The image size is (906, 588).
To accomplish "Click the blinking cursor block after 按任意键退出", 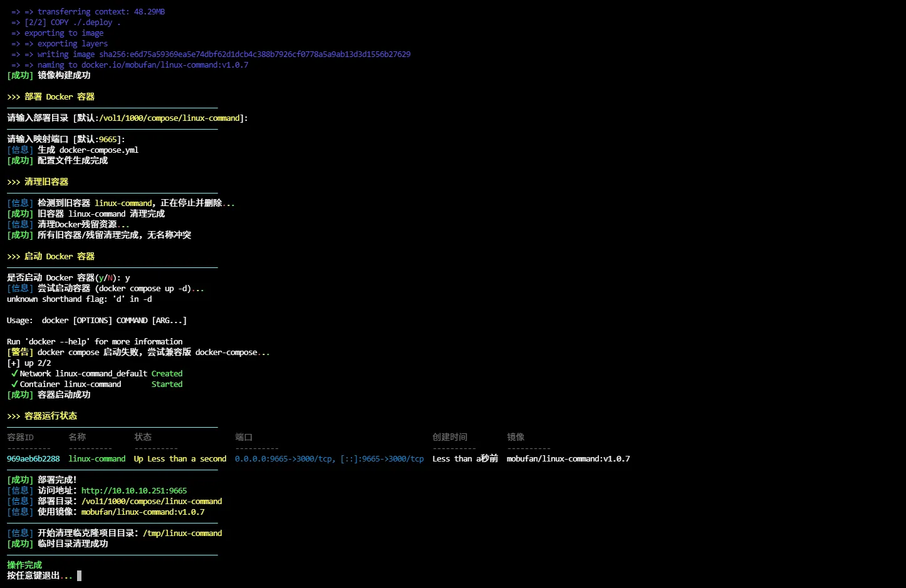I will point(79,575).
